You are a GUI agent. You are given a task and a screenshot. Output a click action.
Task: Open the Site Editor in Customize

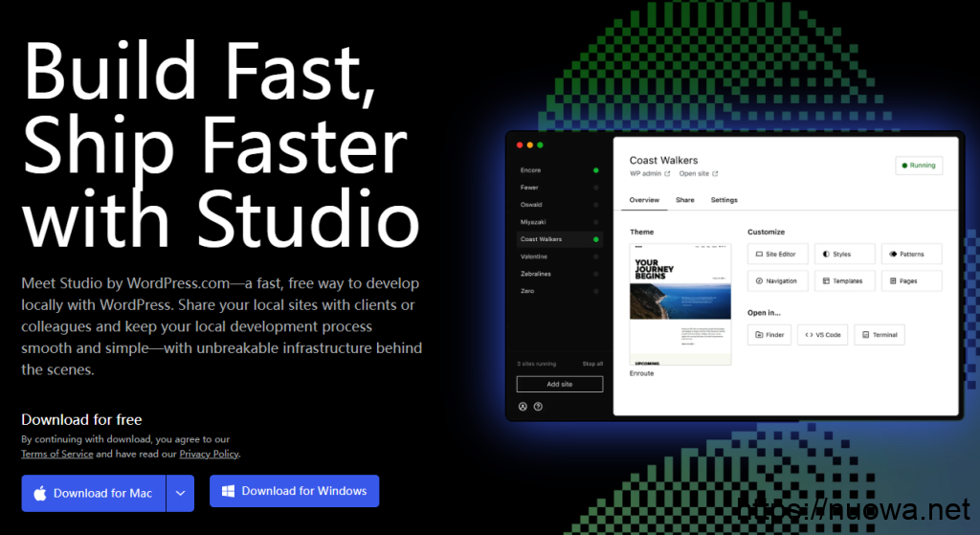[x=776, y=255]
